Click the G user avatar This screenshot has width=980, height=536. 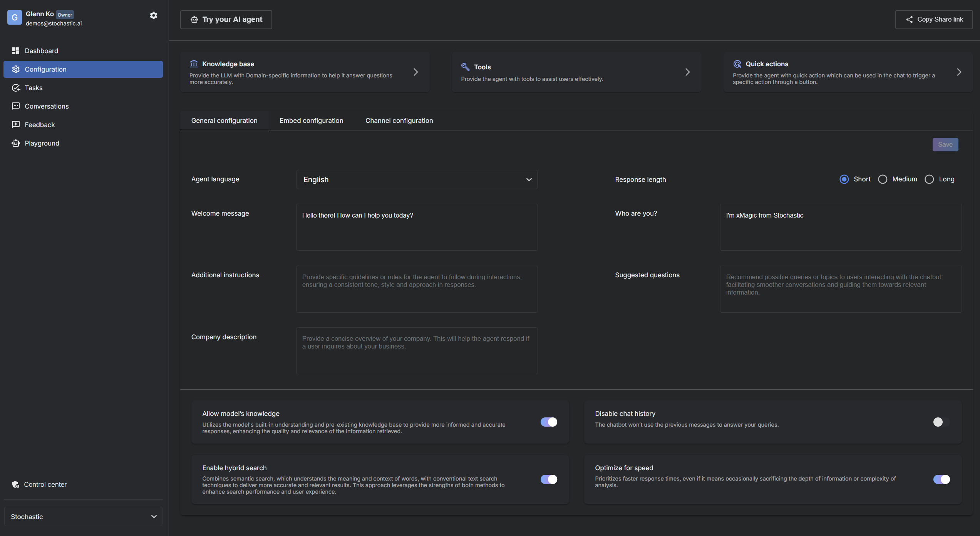pyautogui.click(x=15, y=17)
